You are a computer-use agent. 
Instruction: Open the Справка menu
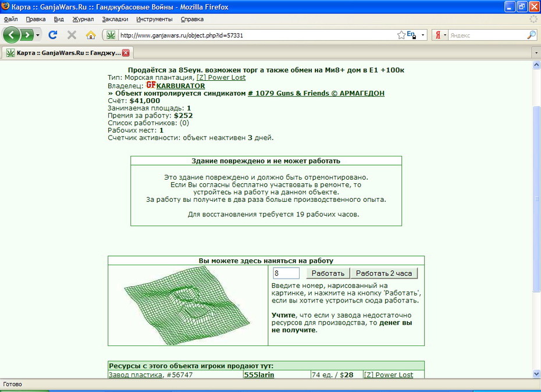pyautogui.click(x=192, y=19)
